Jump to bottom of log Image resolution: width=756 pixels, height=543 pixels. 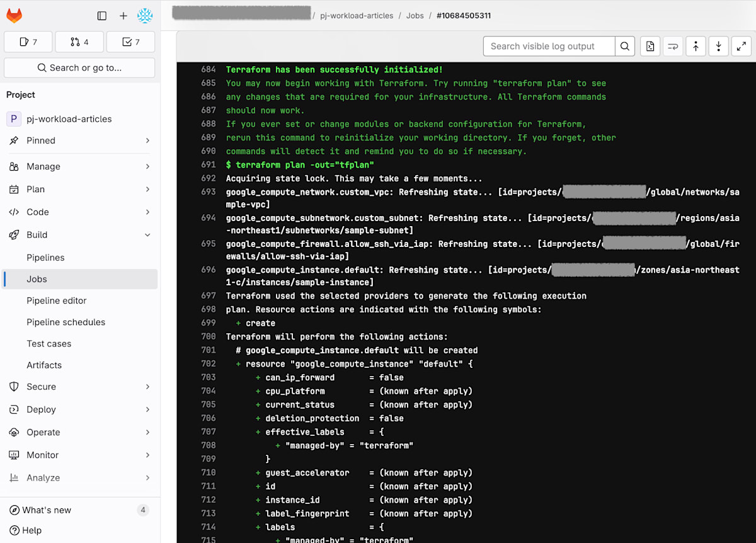[x=718, y=46]
